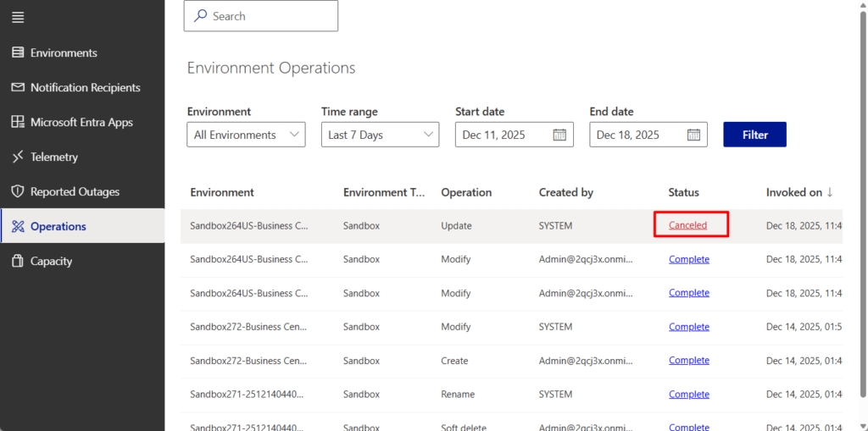Open the Operations menu item
The width and height of the screenshot is (868, 431).
(58, 226)
